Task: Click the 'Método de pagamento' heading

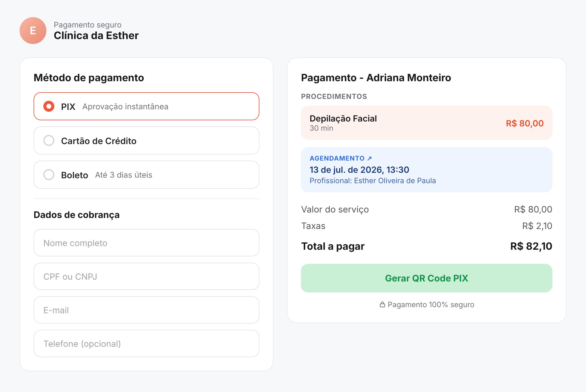Action: [89, 78]
